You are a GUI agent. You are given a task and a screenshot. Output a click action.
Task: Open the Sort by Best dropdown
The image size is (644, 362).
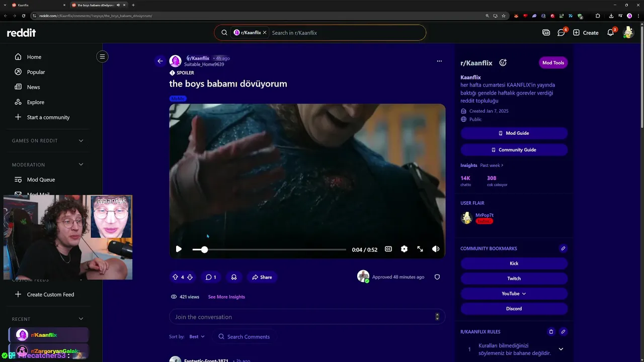coord(197,336)
